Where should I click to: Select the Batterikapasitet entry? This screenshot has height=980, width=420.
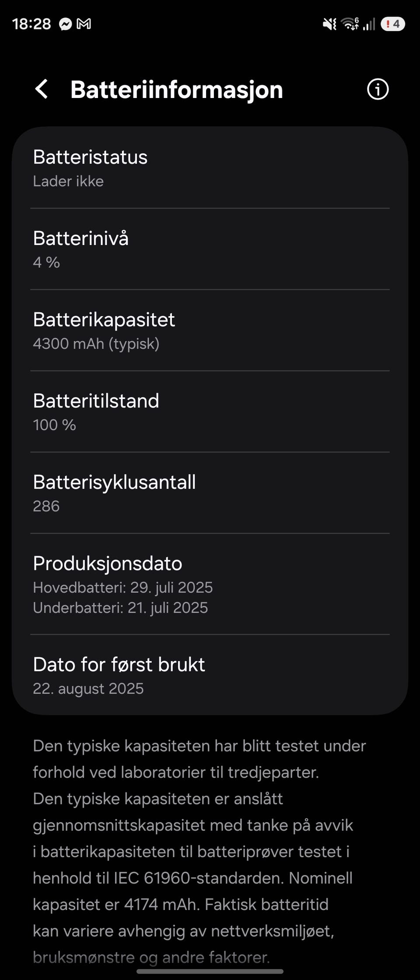[x=210, y=331]
